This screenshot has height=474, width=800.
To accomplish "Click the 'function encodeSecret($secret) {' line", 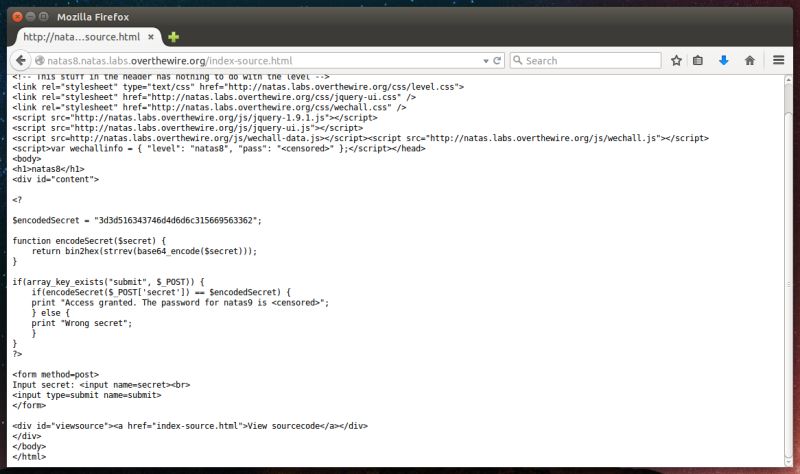I will point(89,241).
